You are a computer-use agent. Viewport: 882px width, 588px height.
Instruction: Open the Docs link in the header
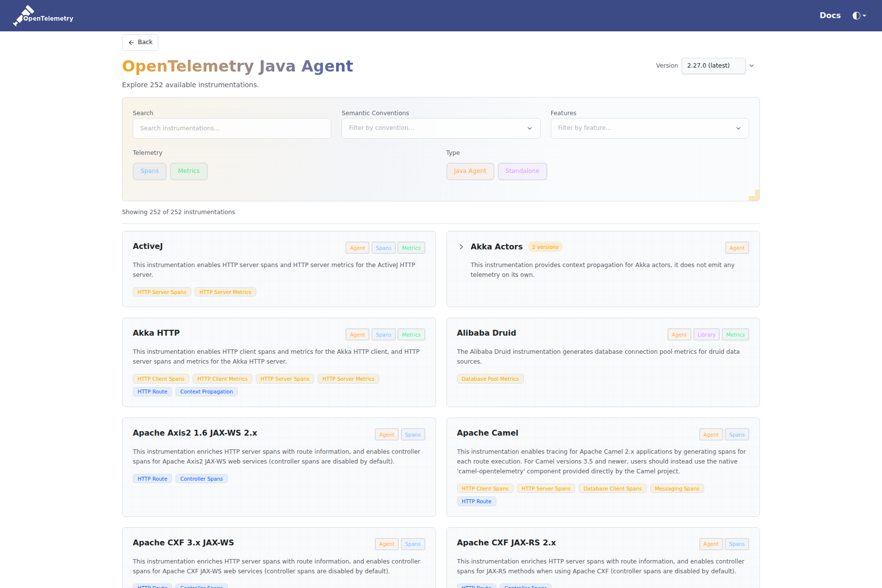(830, 16)
